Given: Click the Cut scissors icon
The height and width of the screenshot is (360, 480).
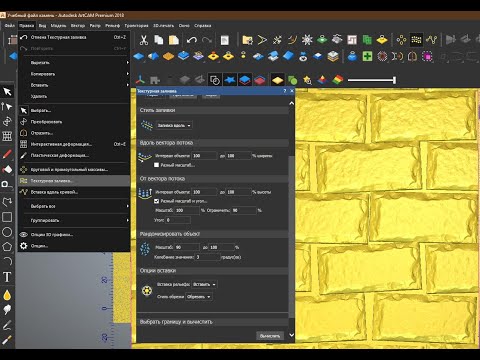Looking at the screenshot, I should [x=144, y=40].
